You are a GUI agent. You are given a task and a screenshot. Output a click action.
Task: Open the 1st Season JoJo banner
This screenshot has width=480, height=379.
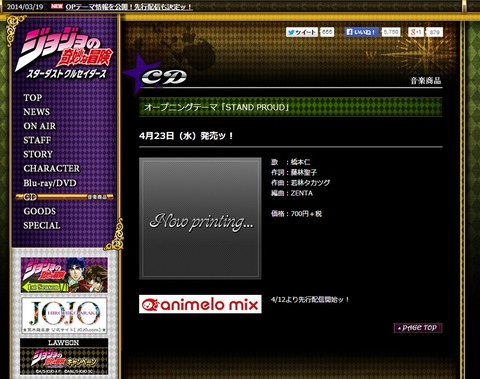[x=64, y=275]
